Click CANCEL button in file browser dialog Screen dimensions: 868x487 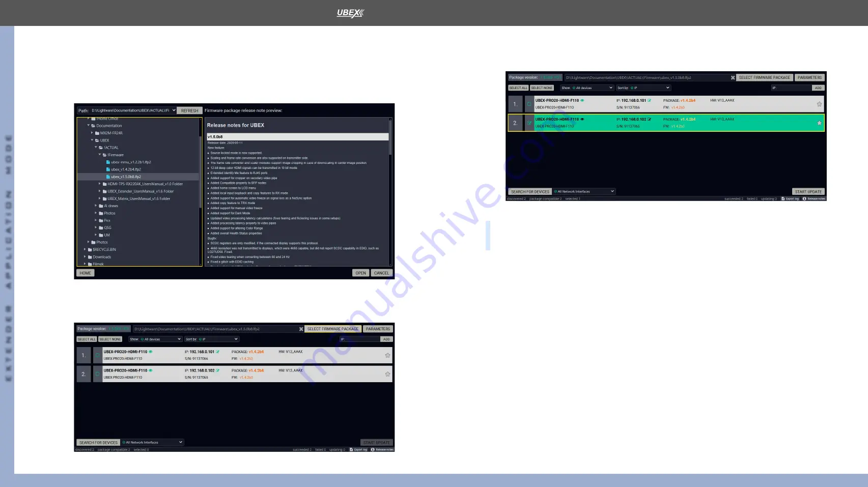[x=381, y=273]
